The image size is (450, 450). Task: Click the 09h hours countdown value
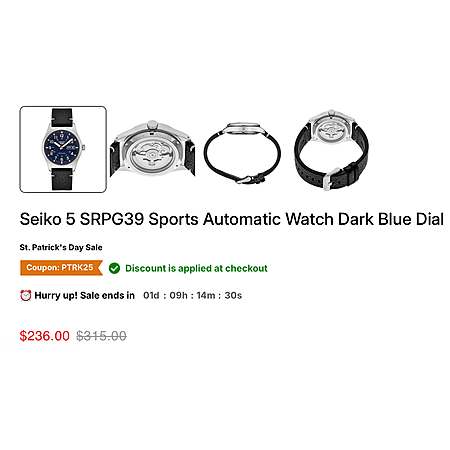click(179, 295)
